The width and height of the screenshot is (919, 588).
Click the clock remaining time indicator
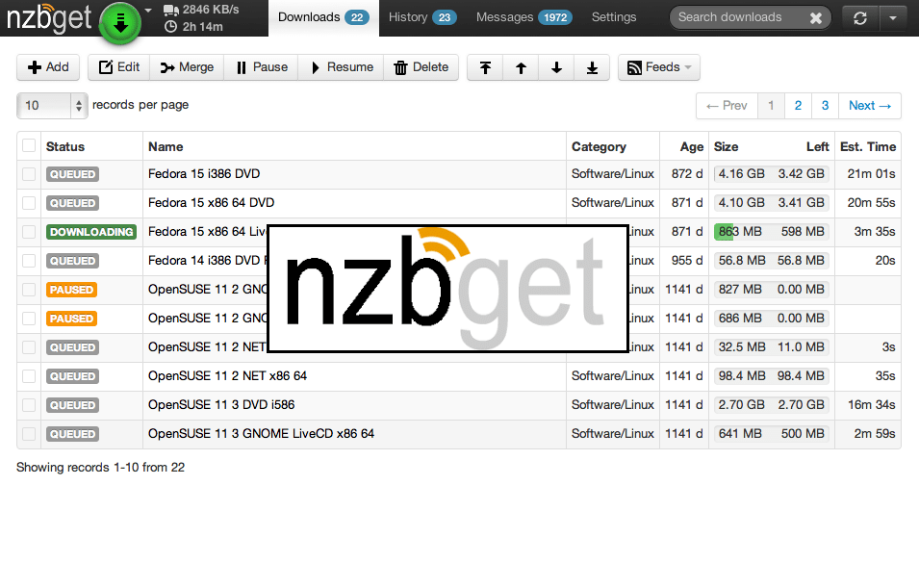(x=194, y=26)
